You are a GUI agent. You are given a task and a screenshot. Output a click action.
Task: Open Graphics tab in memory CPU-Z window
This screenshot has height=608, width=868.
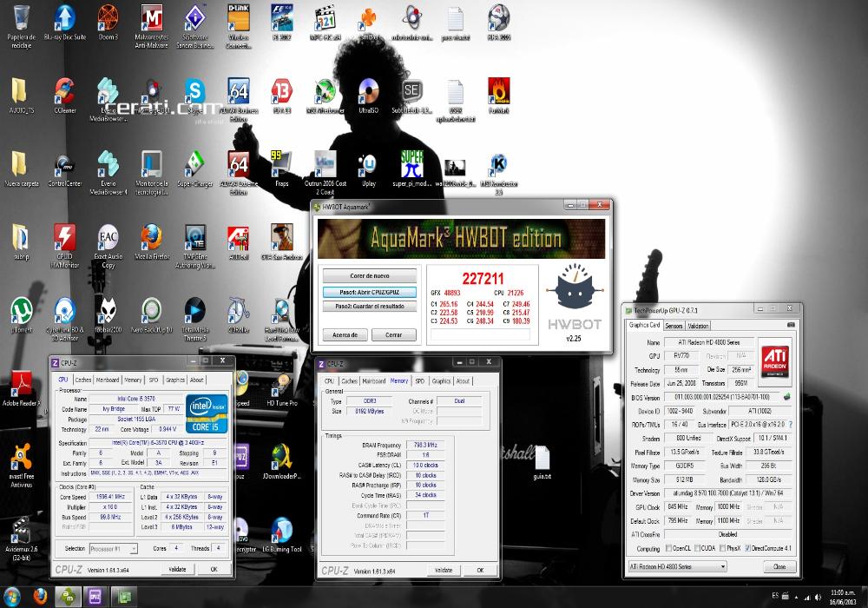441,381
